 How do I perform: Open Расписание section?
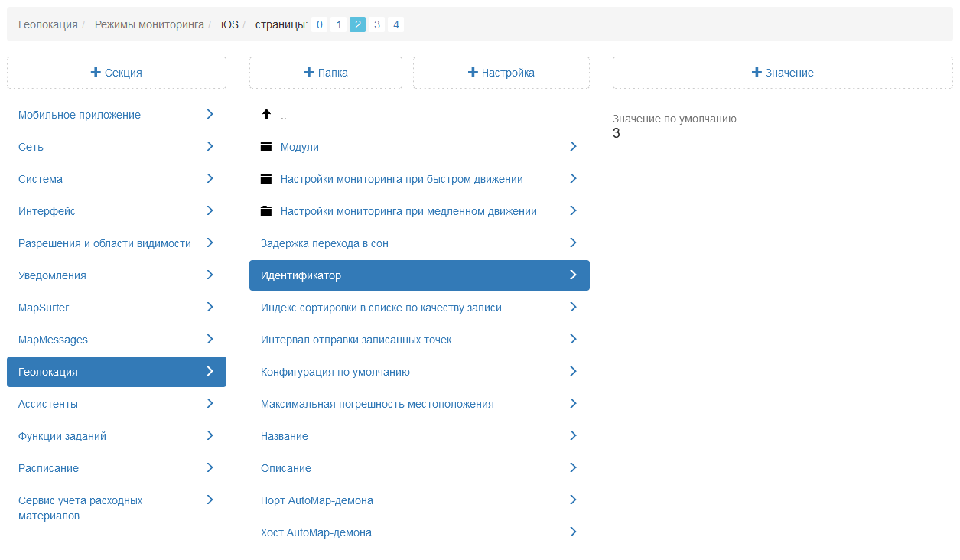point(116,468)
